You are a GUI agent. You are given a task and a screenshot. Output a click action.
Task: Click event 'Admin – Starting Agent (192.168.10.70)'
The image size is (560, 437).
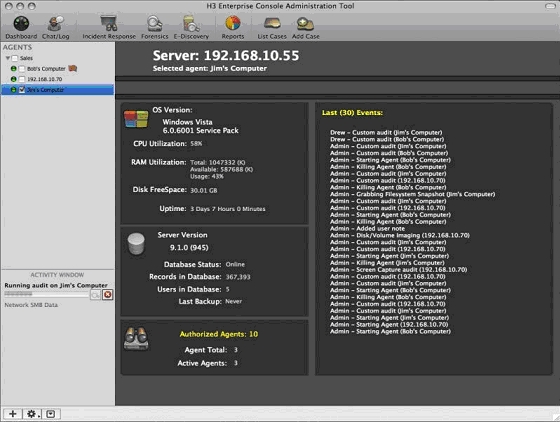tap(389, 325)
